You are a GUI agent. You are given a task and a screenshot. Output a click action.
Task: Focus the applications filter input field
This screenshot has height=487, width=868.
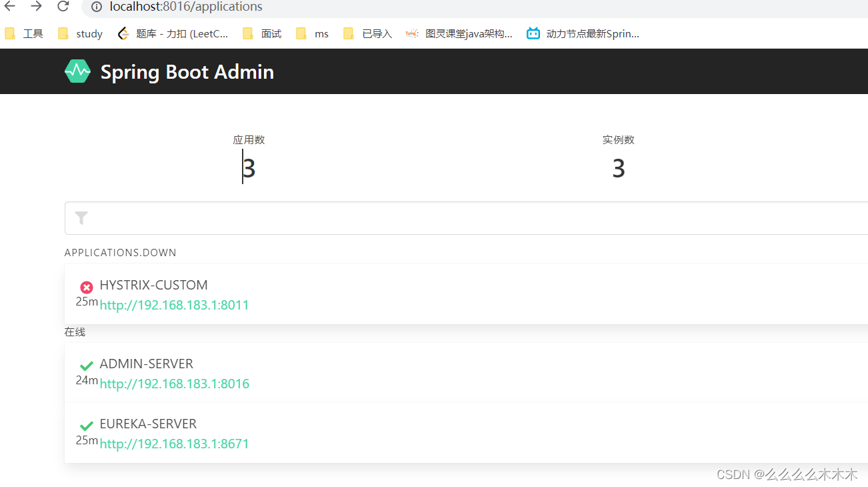[466, 218]
